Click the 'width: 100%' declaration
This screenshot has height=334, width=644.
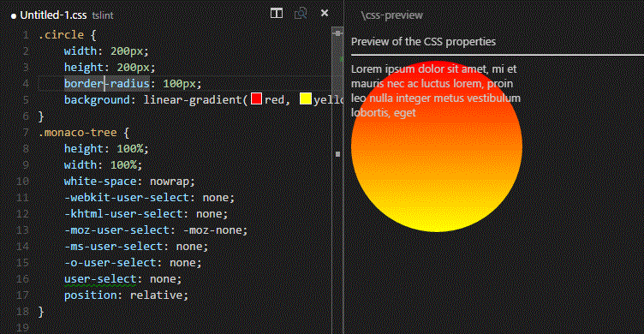pyautogui.click(x=103, y=165)
